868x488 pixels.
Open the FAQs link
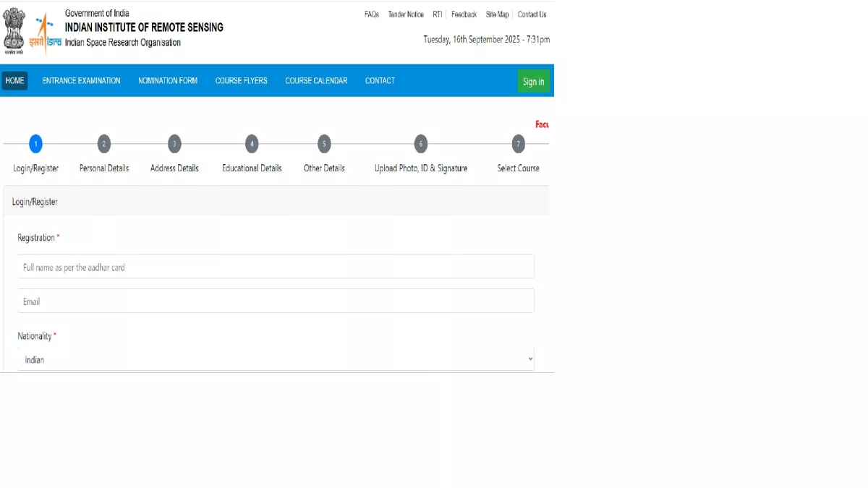coord(372,14)
